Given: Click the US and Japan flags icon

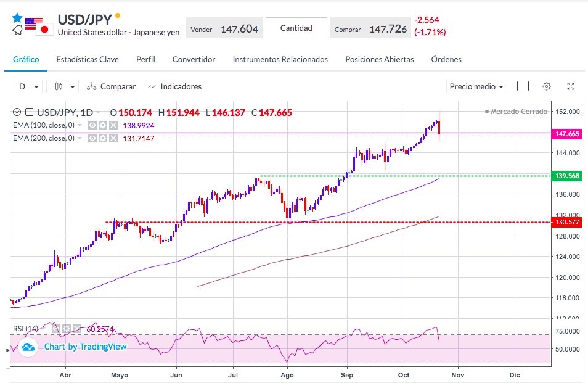Looking at the screenshot, I should tap(39, 27).
